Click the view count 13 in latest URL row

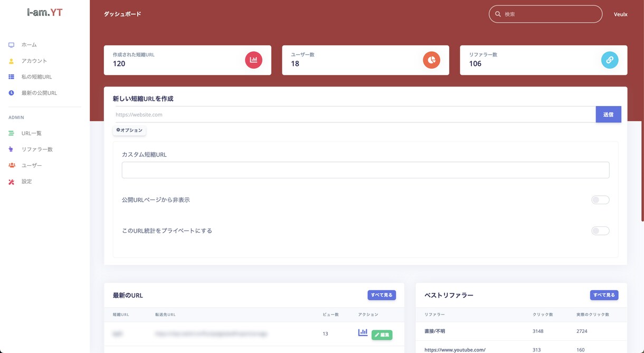pos(325,334)
